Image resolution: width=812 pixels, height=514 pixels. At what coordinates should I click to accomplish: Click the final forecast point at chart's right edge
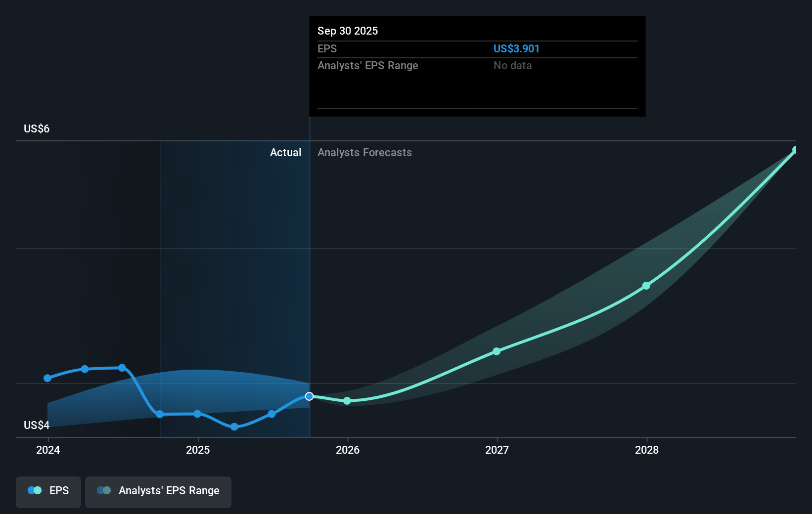click(795, 150)
